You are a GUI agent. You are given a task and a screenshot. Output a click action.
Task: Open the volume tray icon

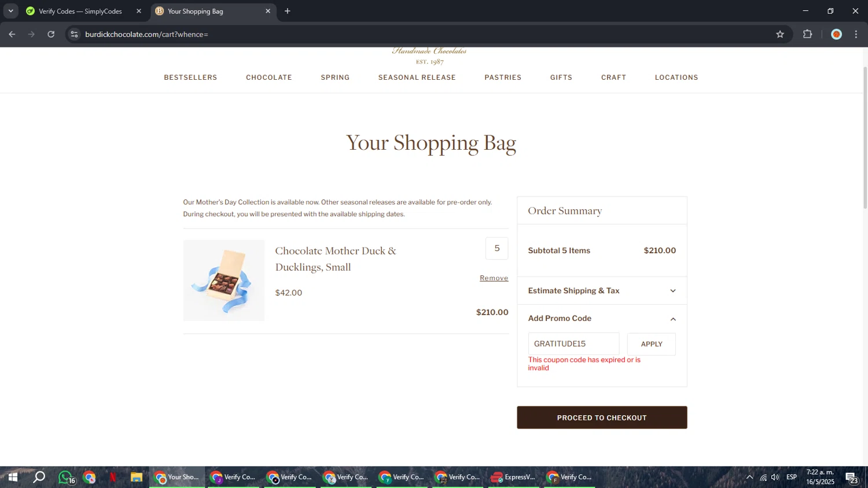point(775,477)
